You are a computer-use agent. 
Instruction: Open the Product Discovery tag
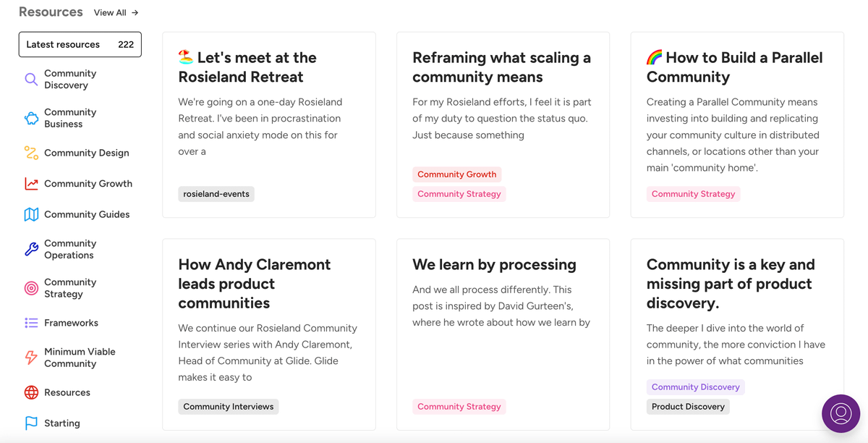(x=688, y=407)
